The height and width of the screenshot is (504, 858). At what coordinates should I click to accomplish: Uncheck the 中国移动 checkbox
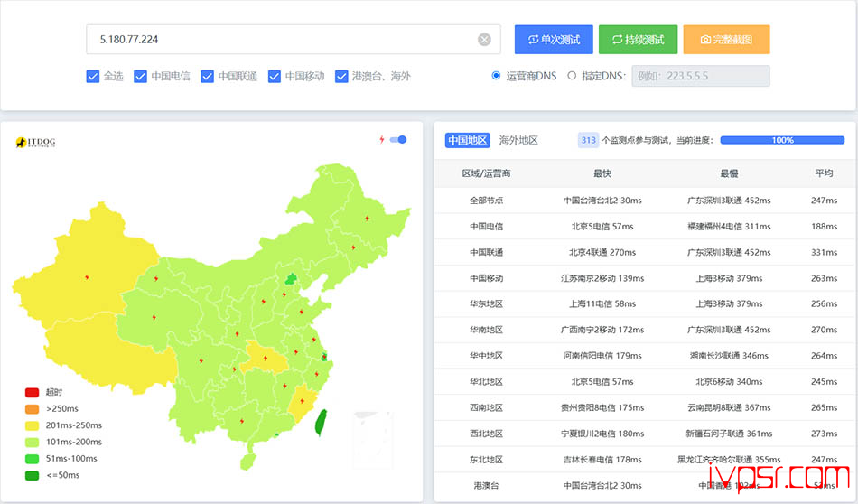click(x=275, y=76)
